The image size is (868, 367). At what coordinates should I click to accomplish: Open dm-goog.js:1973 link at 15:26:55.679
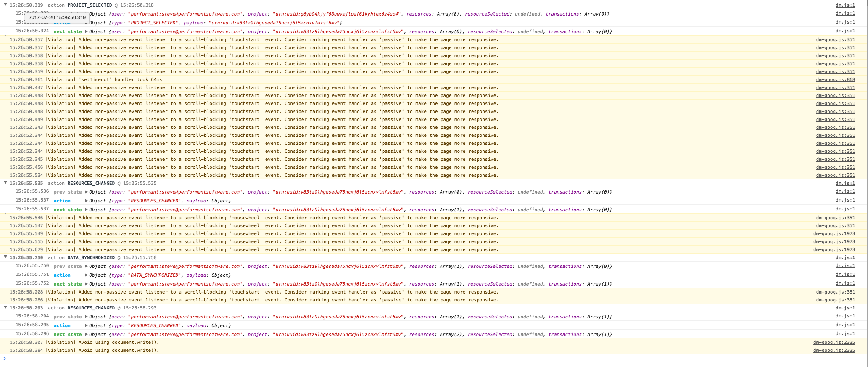tap(834, 250)
